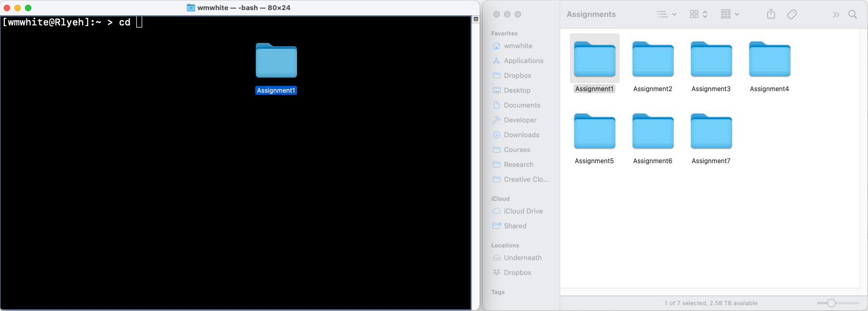Expand the toolbar overflow chevrons
The image size is (868, 311).
coord(836,14)
